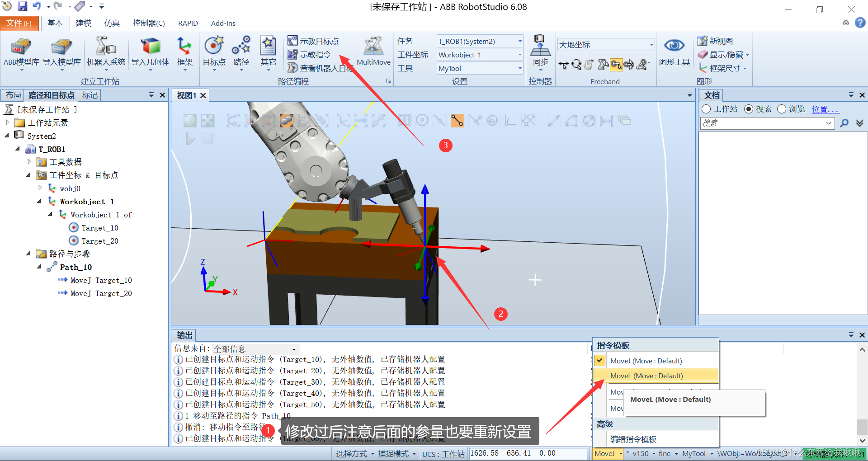Toggle the snap center mode icon
The width and height of the screenshot is (868, 461).
pos(422,120)
